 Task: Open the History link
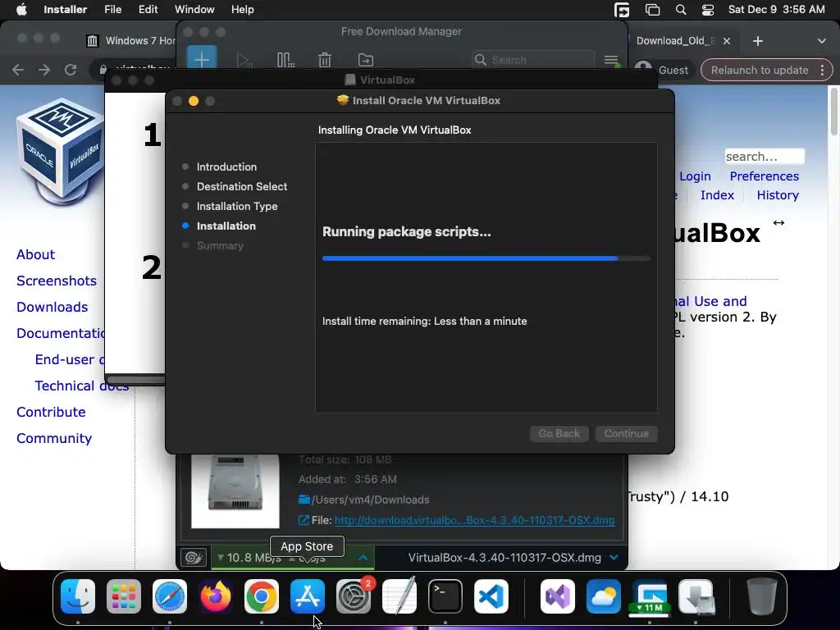[778, 195]
